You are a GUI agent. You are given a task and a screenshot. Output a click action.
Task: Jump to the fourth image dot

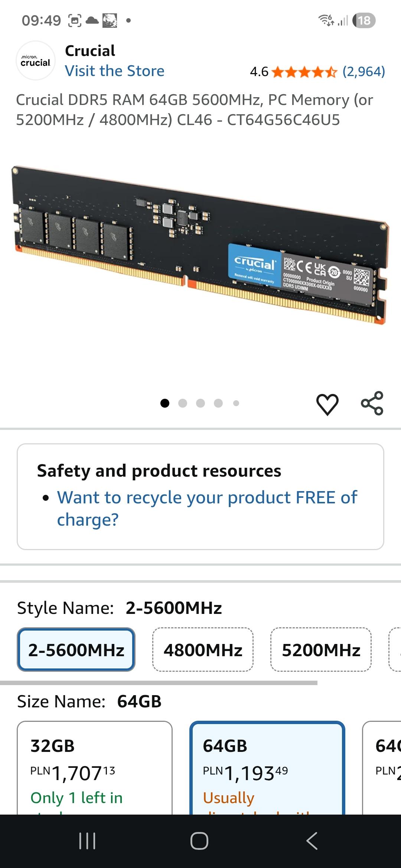click(x=218, y=403)
